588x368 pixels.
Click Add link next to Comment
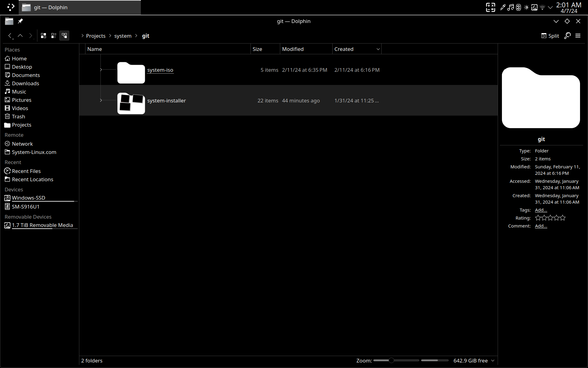541,226
